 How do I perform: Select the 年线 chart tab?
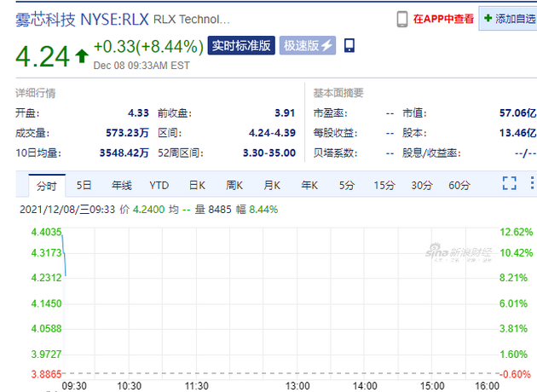coord(122,186)
